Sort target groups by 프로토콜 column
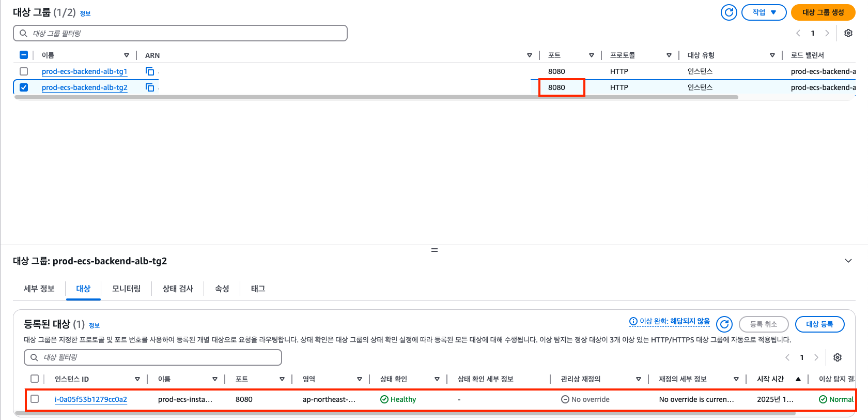Image resolution: width=868 pixels, height=420 pixels. [669, 55]
